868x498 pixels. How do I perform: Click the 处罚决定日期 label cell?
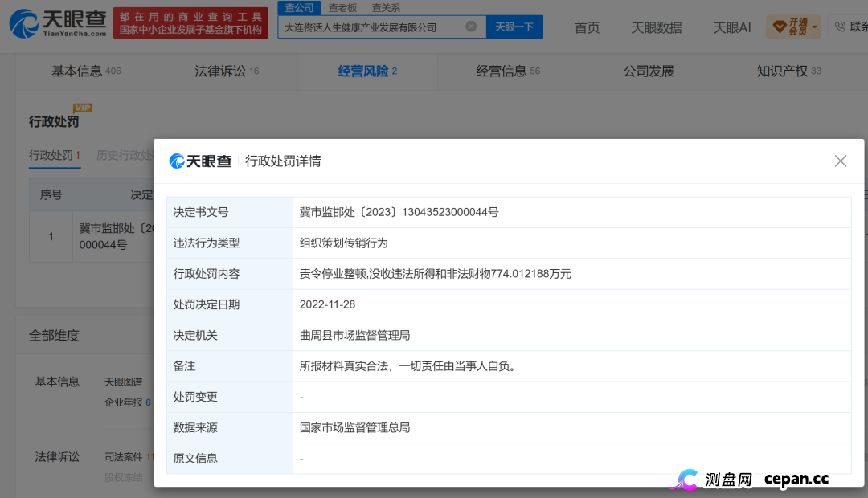[229, 305]
